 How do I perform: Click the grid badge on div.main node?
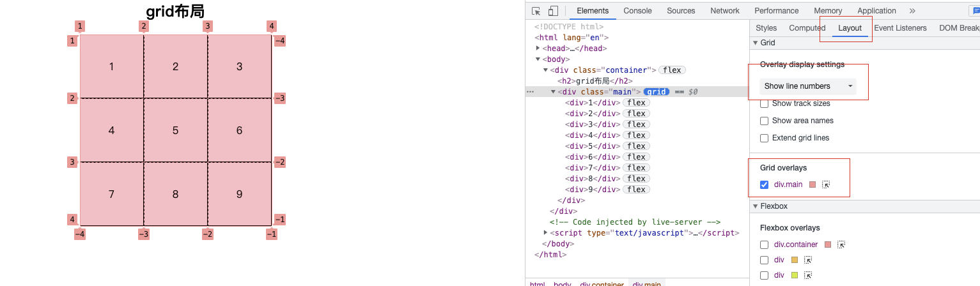(656, 92)
